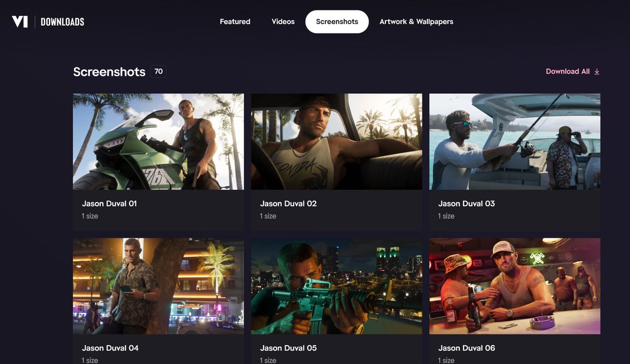The height and width of the screenshot is (364, 630).
Task: Open the Jason Duval 04 street thumbnail
Action: click(x=159, y=286)
